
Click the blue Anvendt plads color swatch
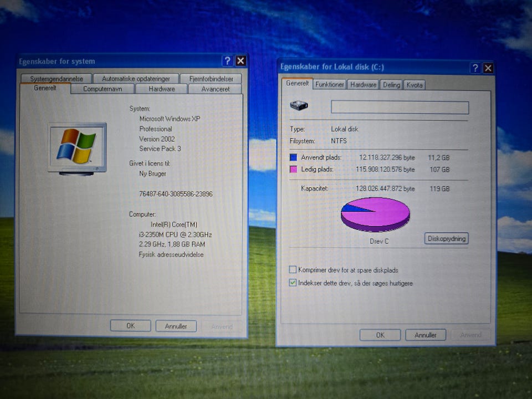(294, 157)
